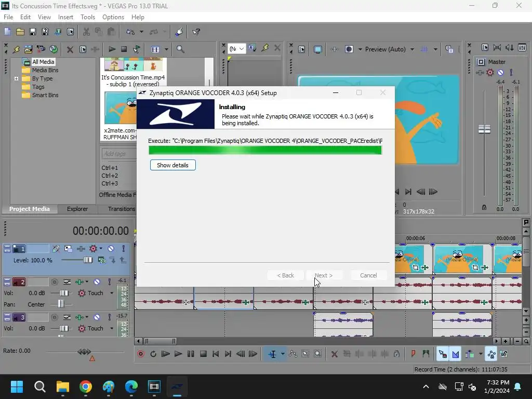Screen dimensions: 532x399
Task: Stop media preview in Project Media panel
Action: (124, 49)
